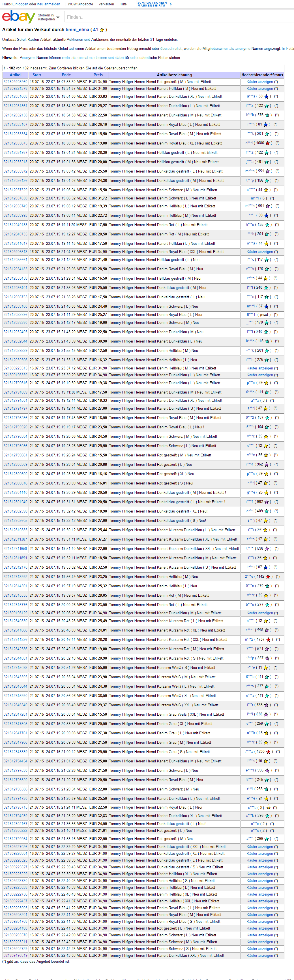Screen dimensions: 294x980
Task: Sort the listing by the Ende column
Action: (x=66, y=75)
